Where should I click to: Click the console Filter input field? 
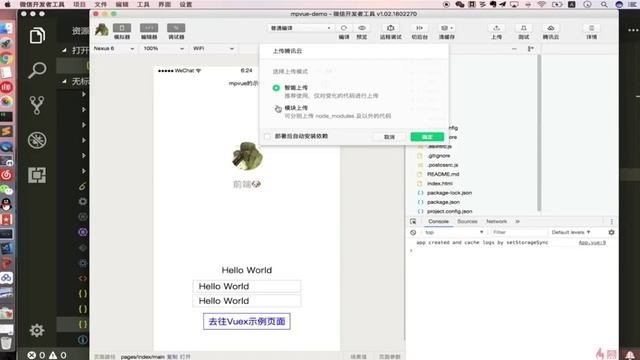tap(519, 232)
